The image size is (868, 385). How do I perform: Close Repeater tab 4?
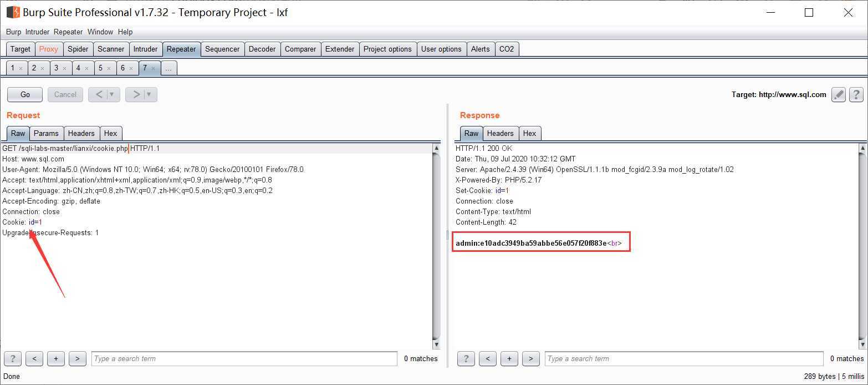click(86, 68)
